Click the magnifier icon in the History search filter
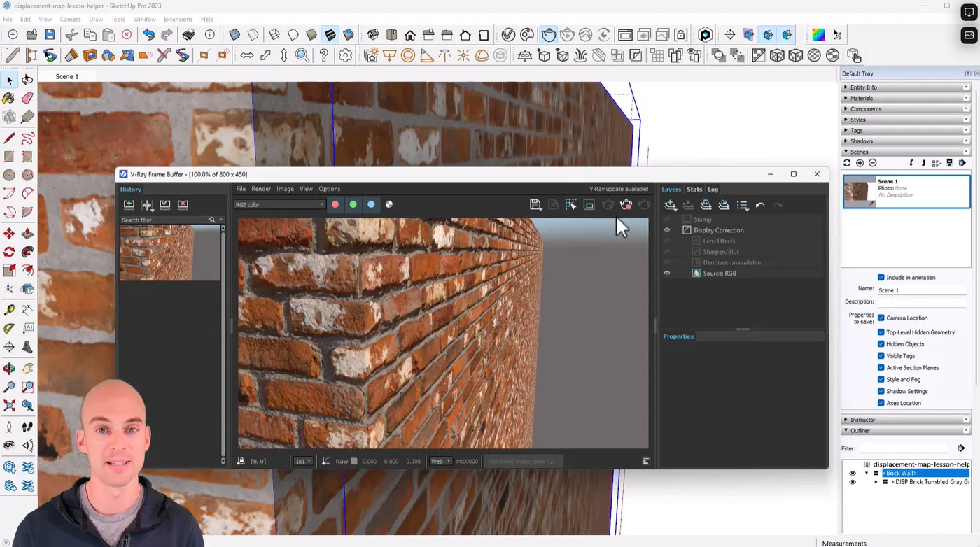The height and width of the screenshot is (547, 980). tap(213, 219)
